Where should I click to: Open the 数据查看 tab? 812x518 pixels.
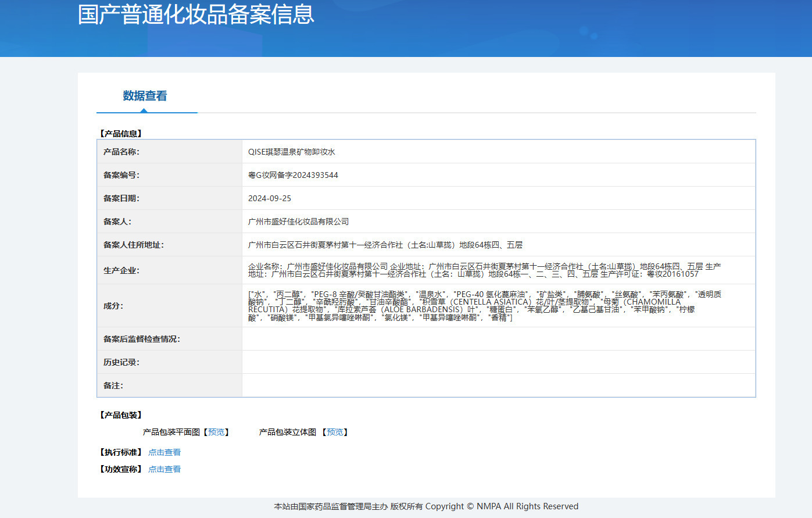coord(145,96)
